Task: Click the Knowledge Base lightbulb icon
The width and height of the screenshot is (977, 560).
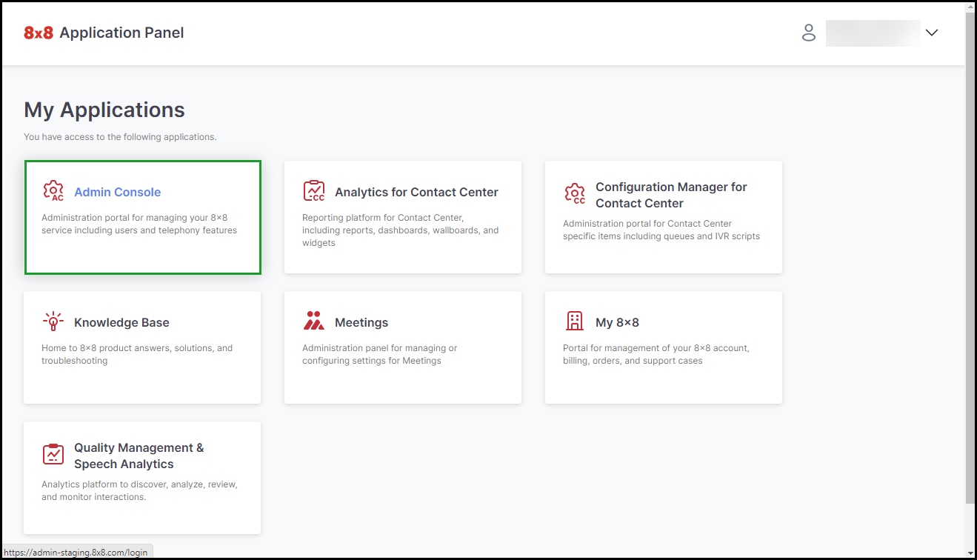Action: click(x=53, y=321)
